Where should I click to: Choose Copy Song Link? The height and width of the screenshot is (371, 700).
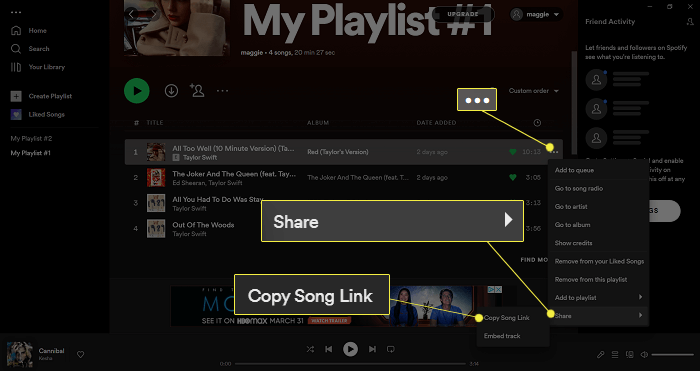(x=513, y=318)
